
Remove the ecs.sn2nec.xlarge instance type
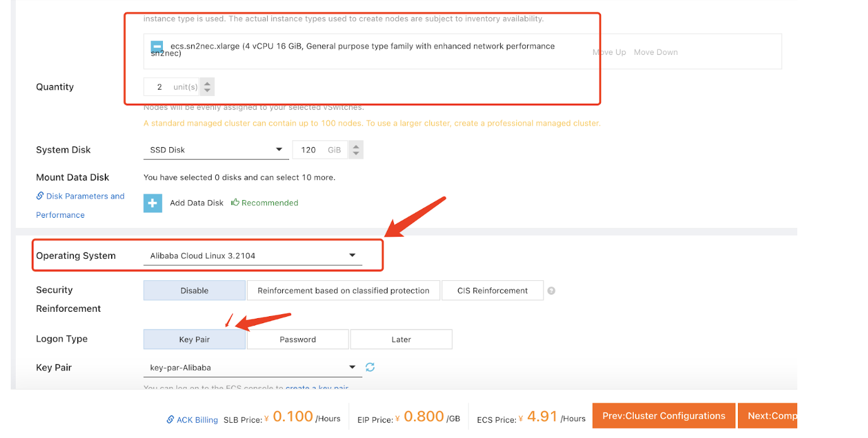157,47
